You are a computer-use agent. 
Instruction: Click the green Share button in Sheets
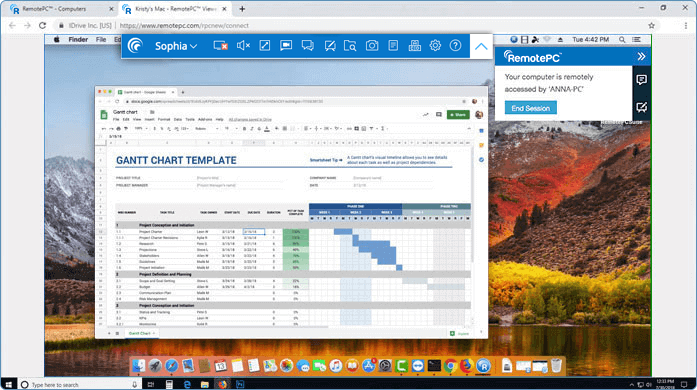(x=458, y=115)
